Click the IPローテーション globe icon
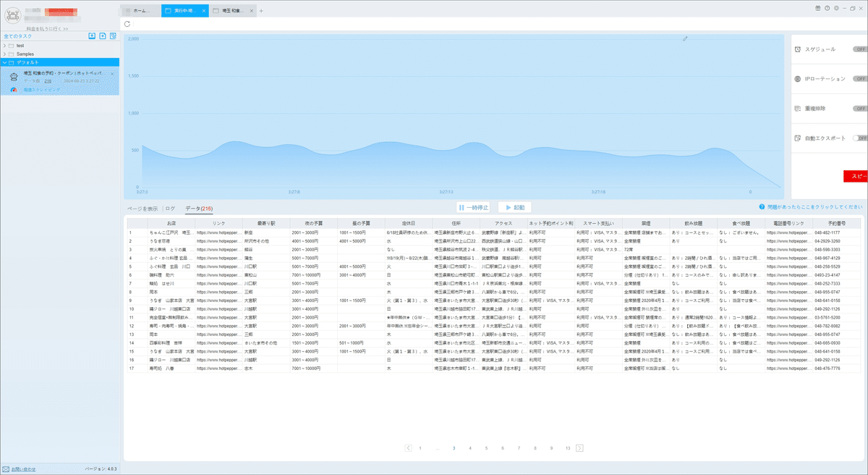Image resolution: width=868 pixels, height=475 pixels. click(797, 78)
